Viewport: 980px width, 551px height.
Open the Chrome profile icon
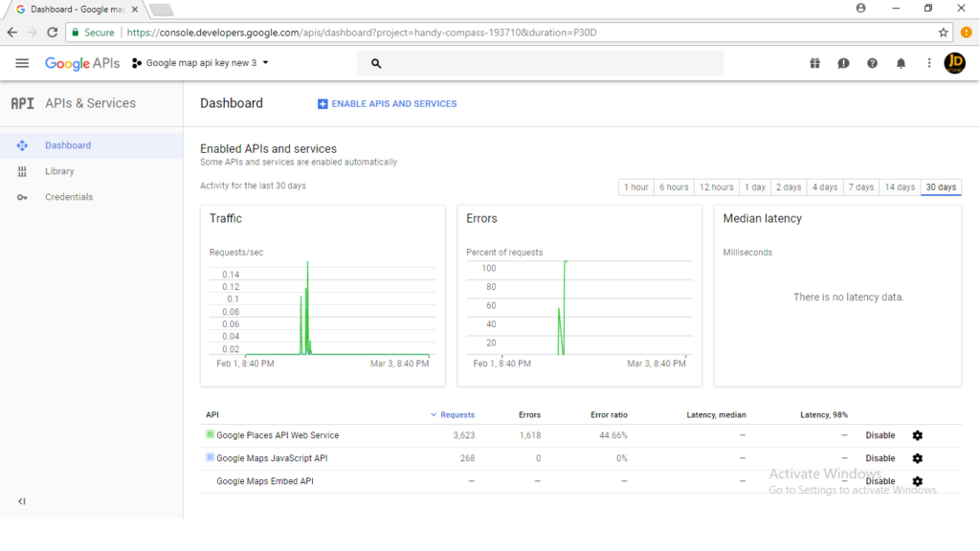pyautogui.click(x=860, y=8)
